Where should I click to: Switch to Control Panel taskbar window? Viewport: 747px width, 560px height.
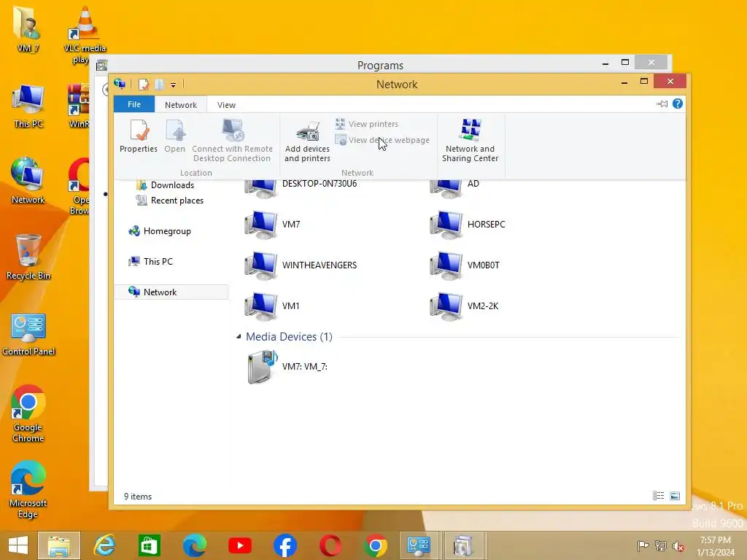point(419,545)
